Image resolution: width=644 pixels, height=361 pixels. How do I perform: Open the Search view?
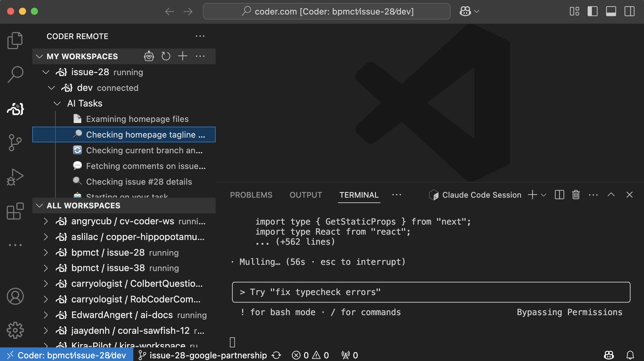click(x=15, y=74)
